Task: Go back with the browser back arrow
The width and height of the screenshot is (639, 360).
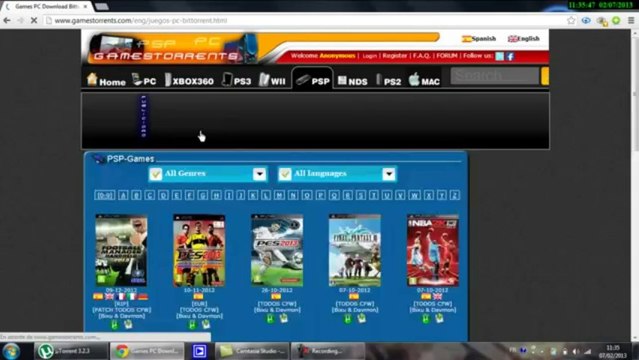Action: [x=7, y=20]
